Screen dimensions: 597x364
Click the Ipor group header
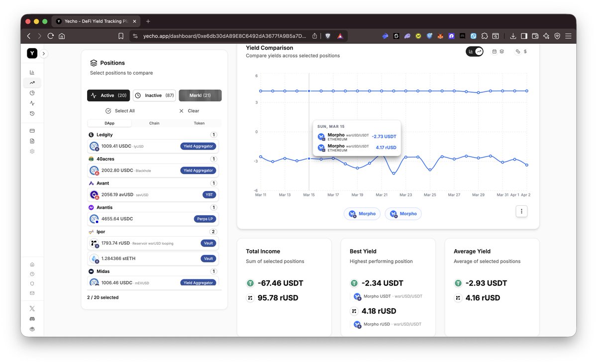[x=153, y=232]
